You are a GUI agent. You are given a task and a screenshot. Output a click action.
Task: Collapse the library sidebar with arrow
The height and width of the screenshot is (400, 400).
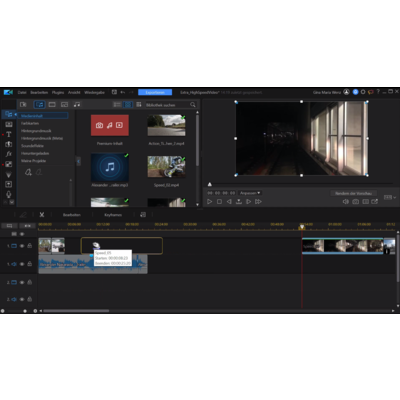78,161
